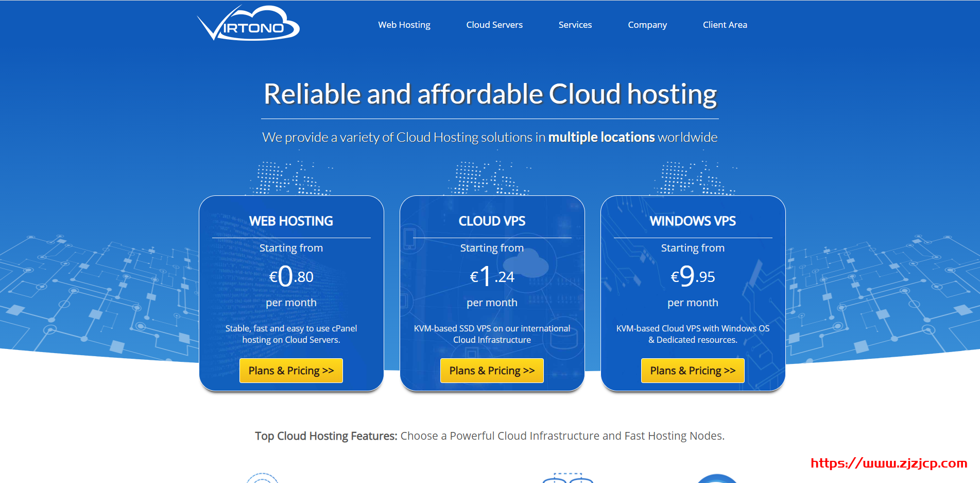980x483 pixels.
Task: Click the €1.24 Cloud VPS price
Action: [x=492, y=276]
